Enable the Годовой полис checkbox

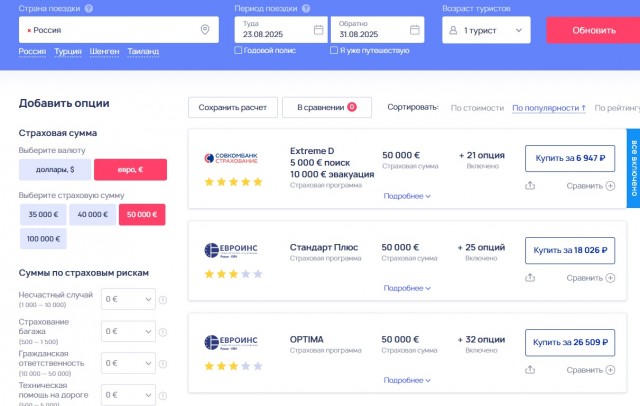[238, 50]
